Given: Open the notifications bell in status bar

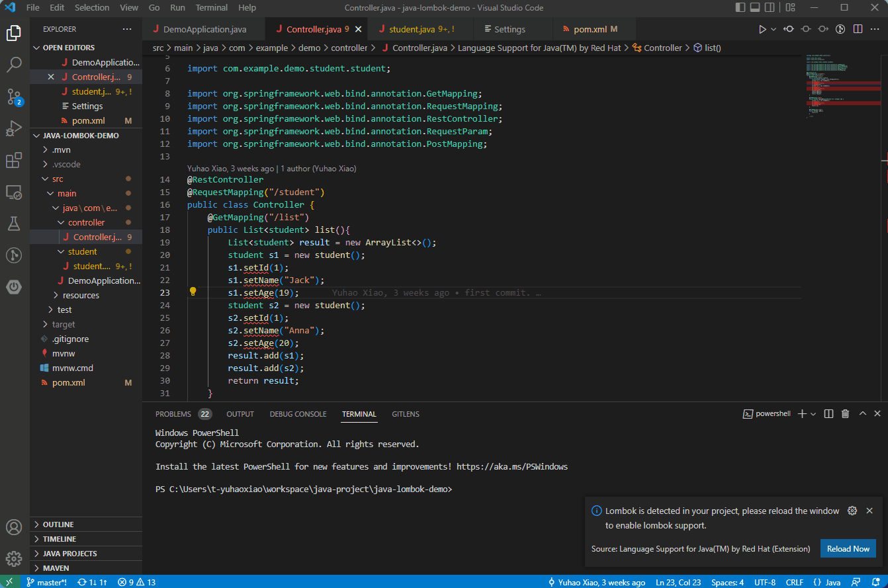Looking at the screenshot, I should [x=875, y=583].
